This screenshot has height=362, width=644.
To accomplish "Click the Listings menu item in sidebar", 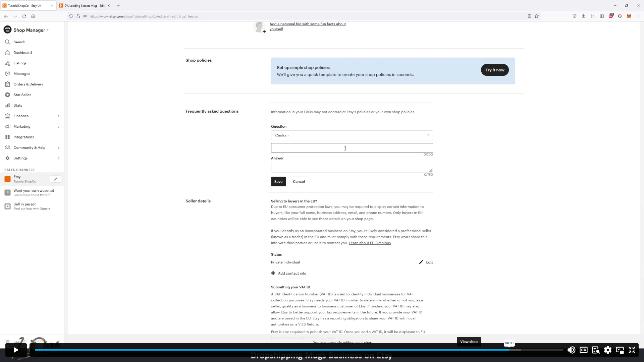I will [20, 63].
